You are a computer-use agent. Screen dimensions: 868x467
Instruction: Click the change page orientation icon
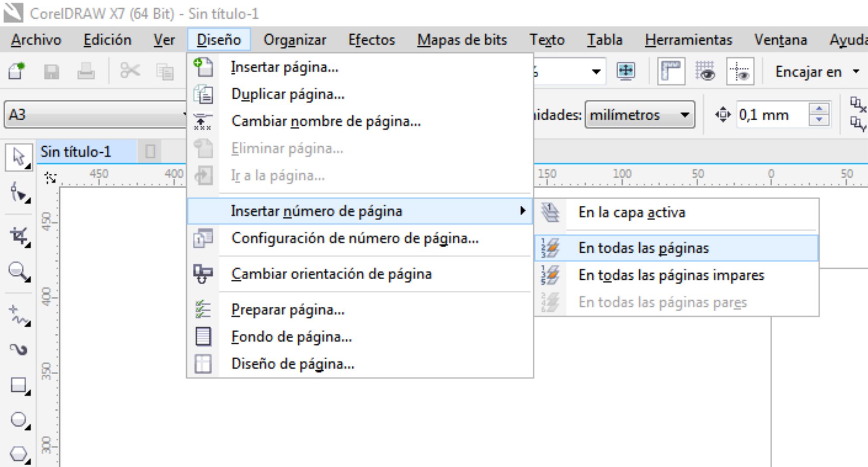pos(203,274)
